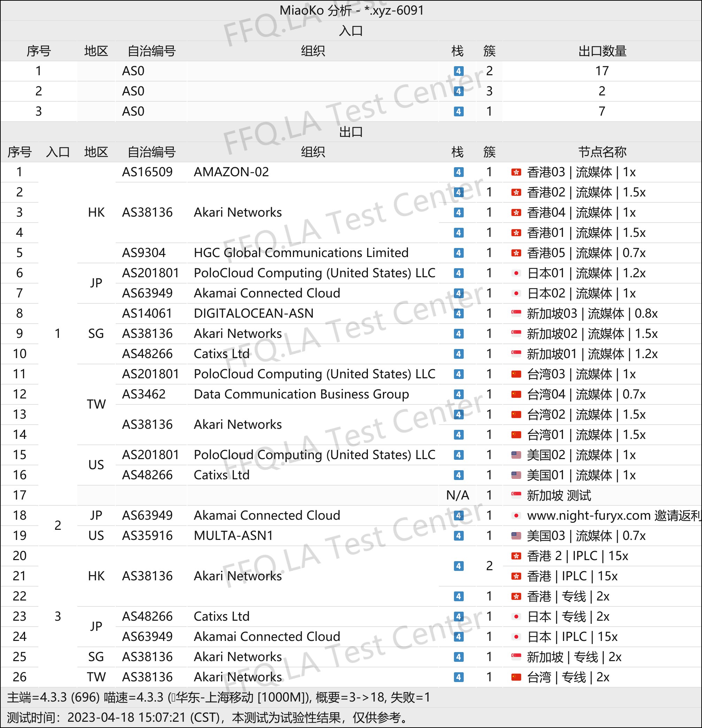Click the Singapore flag beside 新加坡 | 专线 | 2x
Viewport: 702px width, 728px height.
516,657
